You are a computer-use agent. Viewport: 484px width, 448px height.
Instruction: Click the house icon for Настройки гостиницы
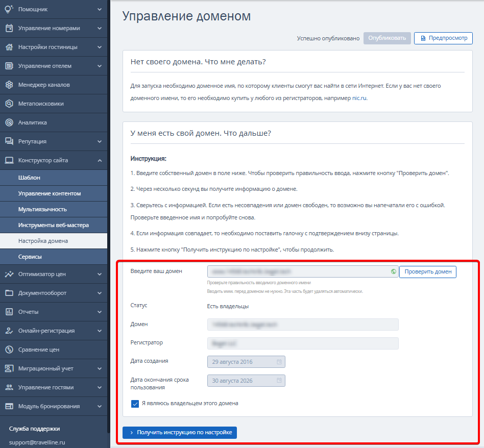[x=9, y=47]
